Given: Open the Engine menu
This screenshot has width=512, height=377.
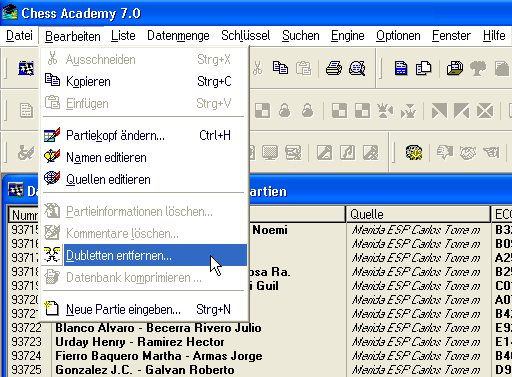Looking at the screenshot, I should click(x=348, y=36).
